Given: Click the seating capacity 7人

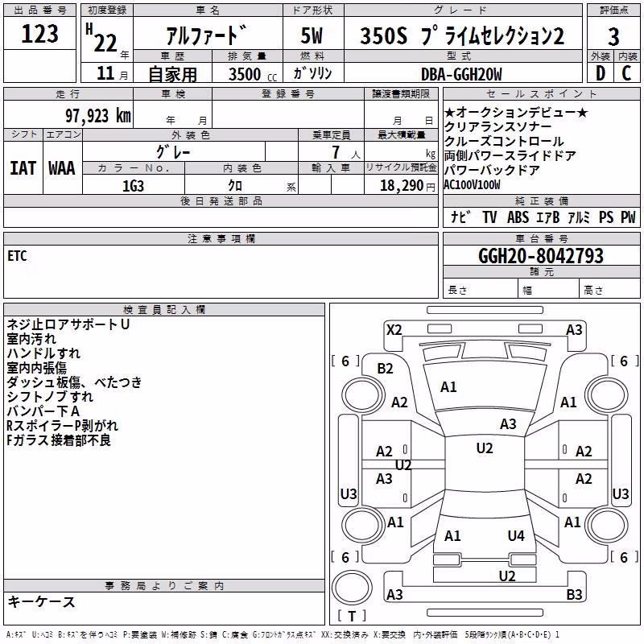Looking at the screenshot, I should pyautogui.click(x=346, y=152).
